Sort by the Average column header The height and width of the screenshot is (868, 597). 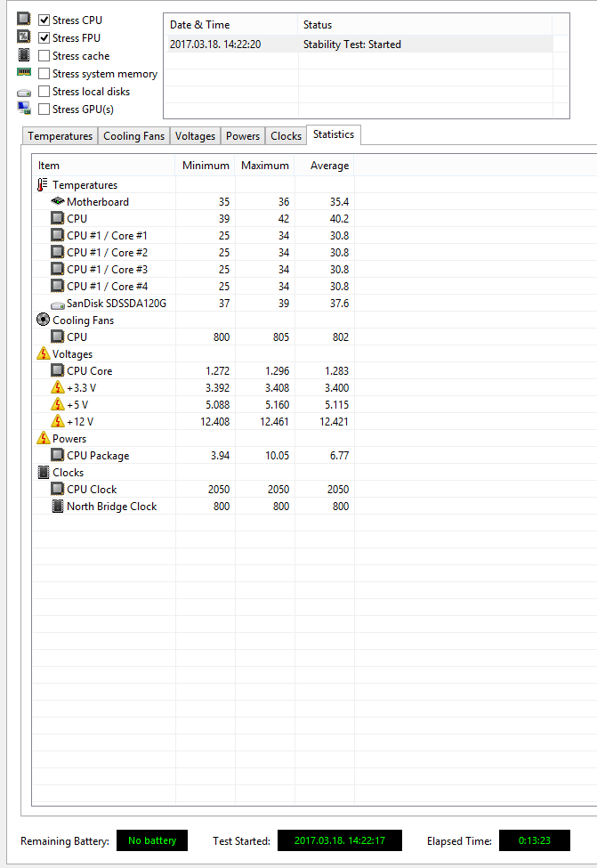(x=325, y=166)
